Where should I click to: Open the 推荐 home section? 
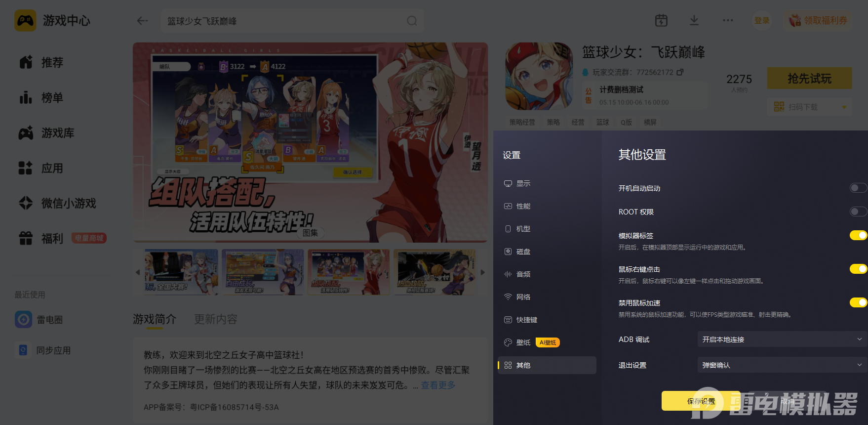tap(41, 63)
